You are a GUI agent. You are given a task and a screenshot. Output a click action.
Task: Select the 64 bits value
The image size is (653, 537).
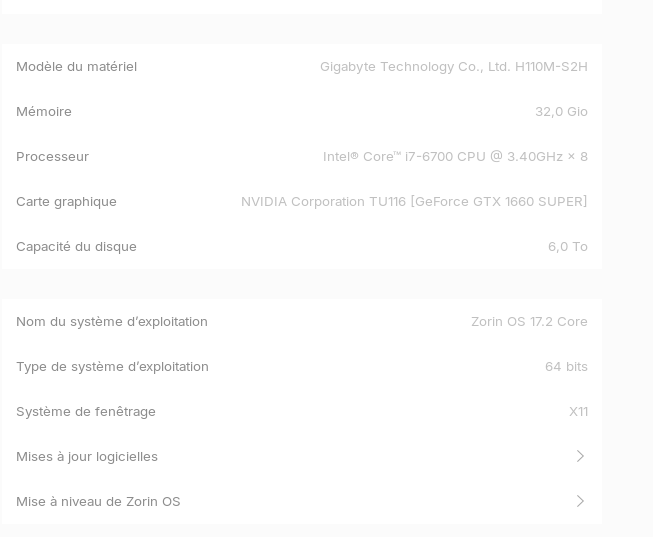coord(566,366)
